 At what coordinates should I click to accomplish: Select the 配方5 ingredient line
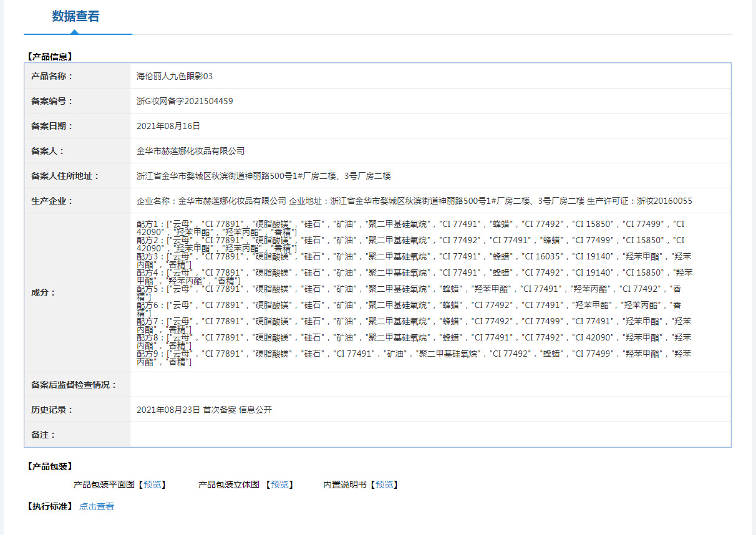(410, 292)
